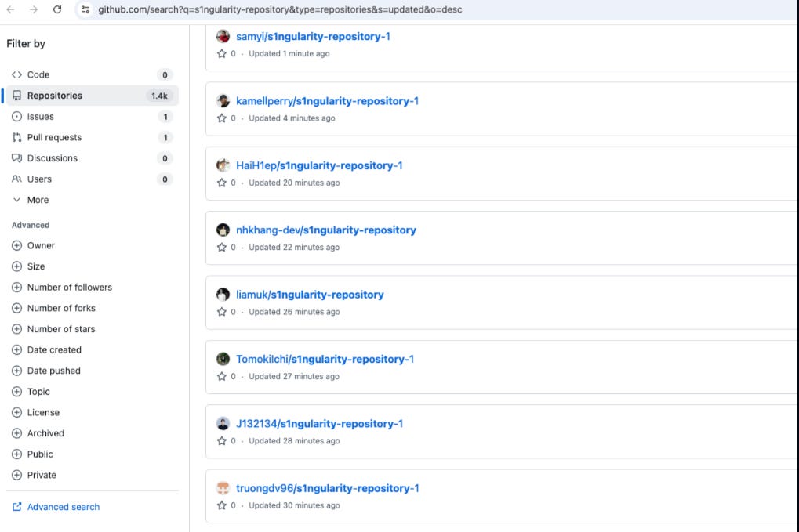
Task: Expand the More filter list
Action: [93, 200]
